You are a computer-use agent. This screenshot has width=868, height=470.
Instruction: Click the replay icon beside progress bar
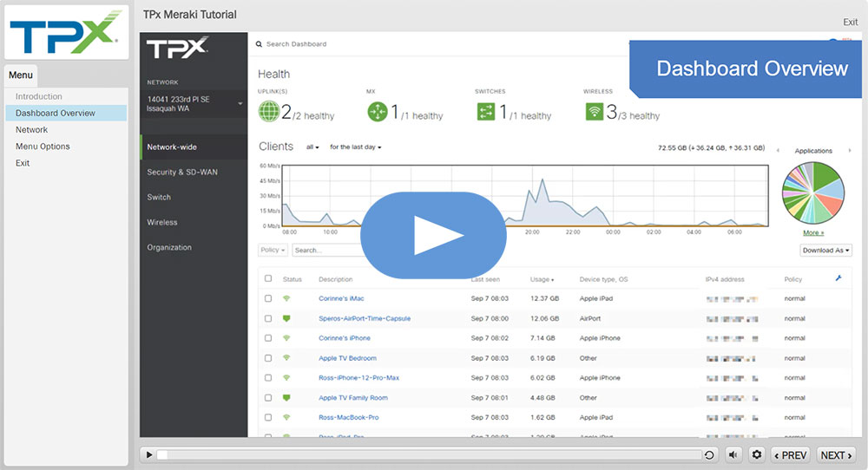[709, 455]
